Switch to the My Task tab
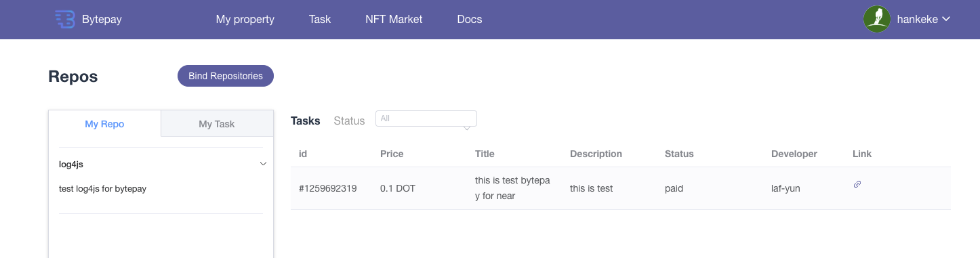This screenshot has height=258, width=980. [217, 124]
